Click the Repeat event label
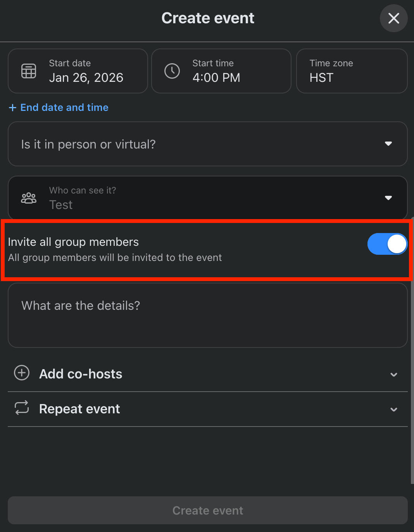This screenshot has width=414, height=532. (79, 409)
